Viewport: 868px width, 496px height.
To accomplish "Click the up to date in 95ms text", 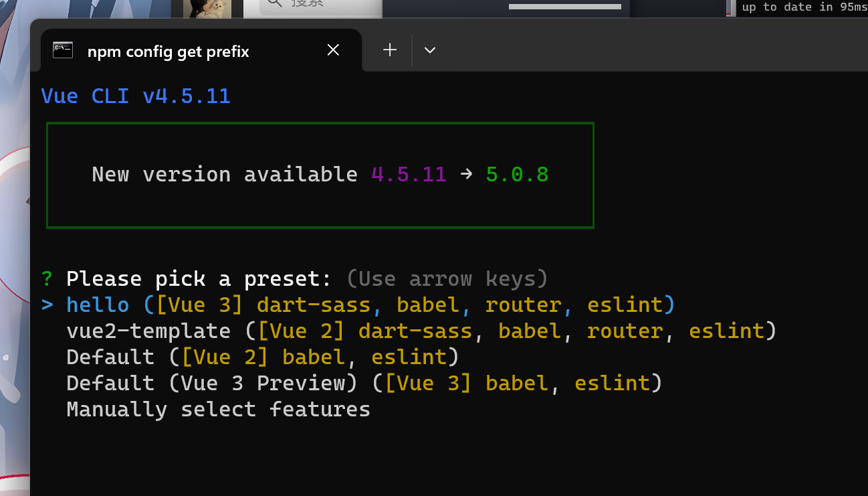I will (x=804, y=7).
